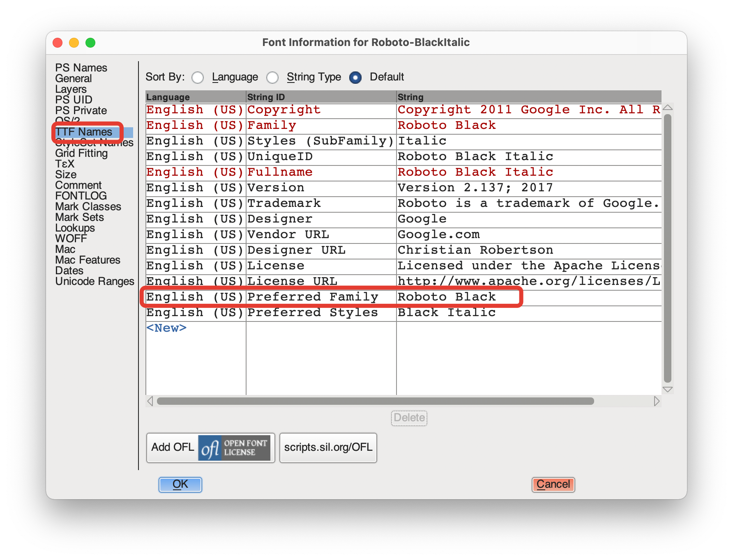The width and height of the screenshot is (733, 560).
Task: Select the Copyright string ID cell
Action: pos(321,110)
